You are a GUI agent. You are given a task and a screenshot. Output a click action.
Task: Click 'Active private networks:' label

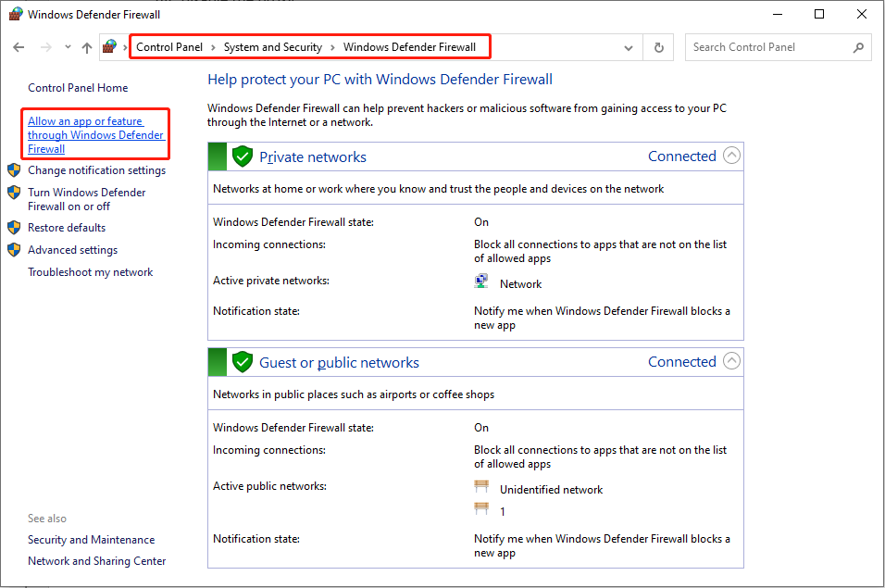(x=271, y=281)
